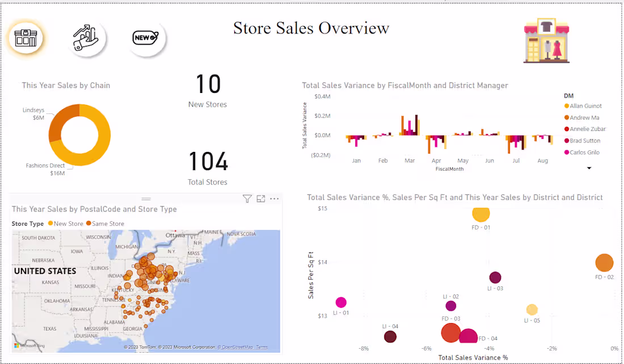Open the filter icon on the map visual
The width and height of the screenshot is (624, 364).
click(247, 199)
